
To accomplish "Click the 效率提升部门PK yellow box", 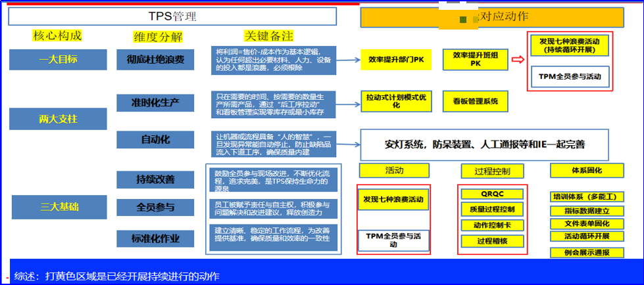I will [397, 60].
